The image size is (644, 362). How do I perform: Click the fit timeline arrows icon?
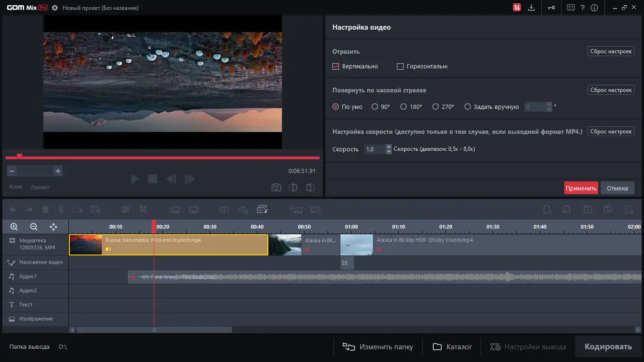(53, 227)
